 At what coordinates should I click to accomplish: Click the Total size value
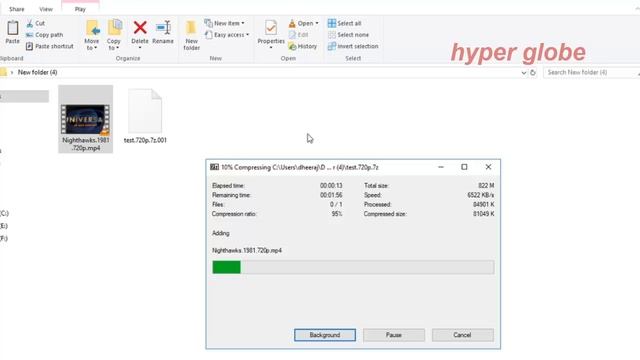click(486, 186)
